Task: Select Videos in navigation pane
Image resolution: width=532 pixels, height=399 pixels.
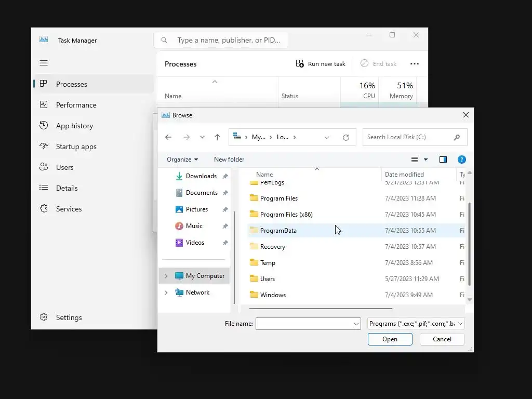Action: [x=195, y=243]
